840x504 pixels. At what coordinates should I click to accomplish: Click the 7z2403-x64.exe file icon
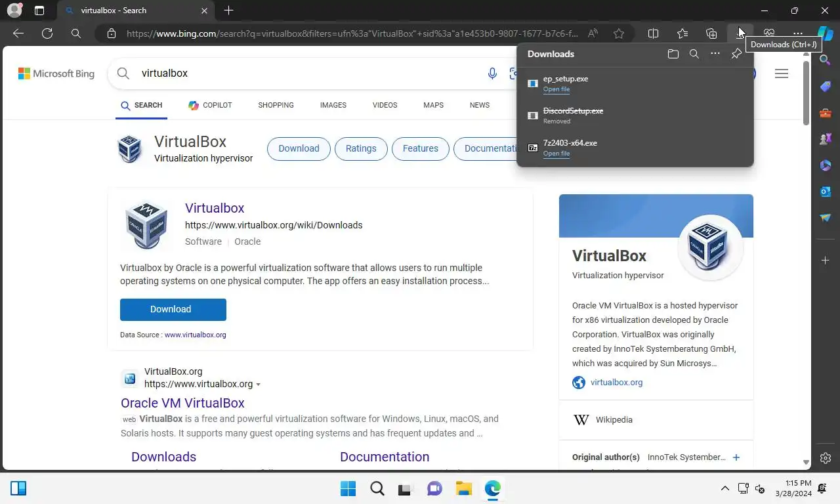click(x=533, y=148)
